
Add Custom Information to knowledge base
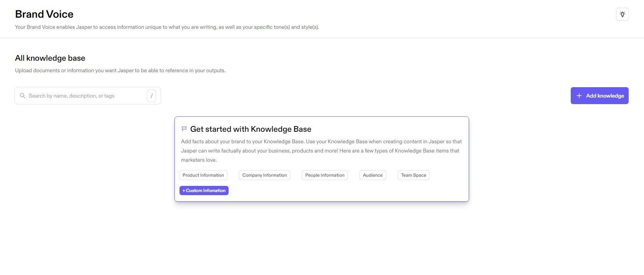204,191
